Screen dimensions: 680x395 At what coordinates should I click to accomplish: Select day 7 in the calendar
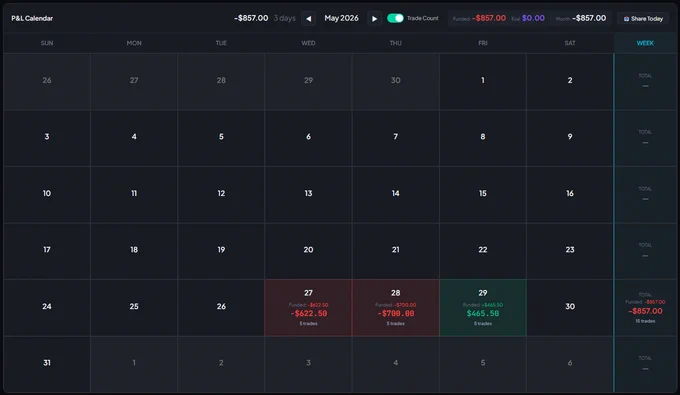pos(396,138)
